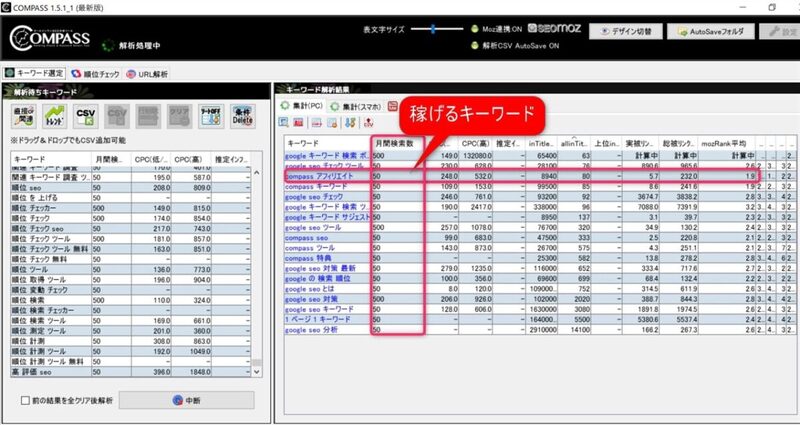Screen dimensions: 800x425
Task: Select 順位 チェック ツール 無料 row
Action: [131, 249]
